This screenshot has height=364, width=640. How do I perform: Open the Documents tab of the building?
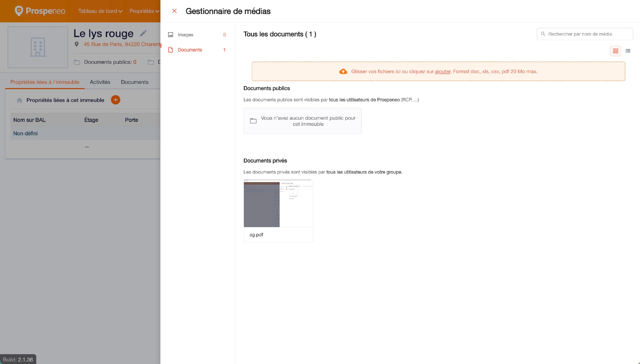135,82
